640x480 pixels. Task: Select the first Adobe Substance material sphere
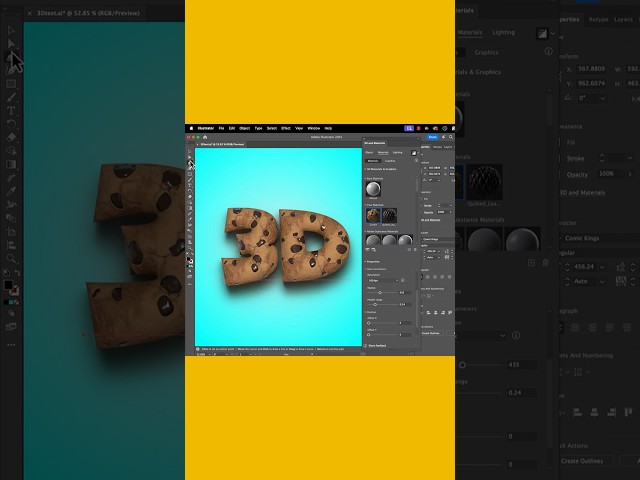[373, 240]
